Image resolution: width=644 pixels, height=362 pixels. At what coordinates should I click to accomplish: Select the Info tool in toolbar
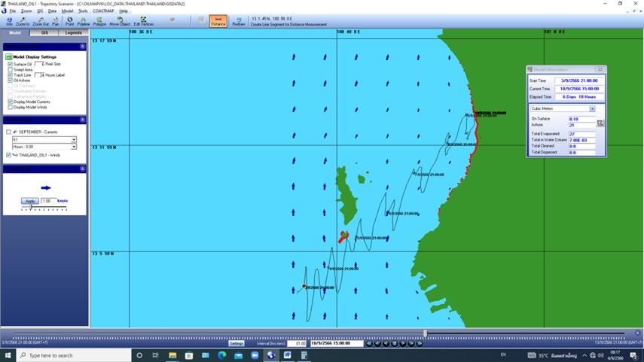pyautogui.click(x=9, y=20)
